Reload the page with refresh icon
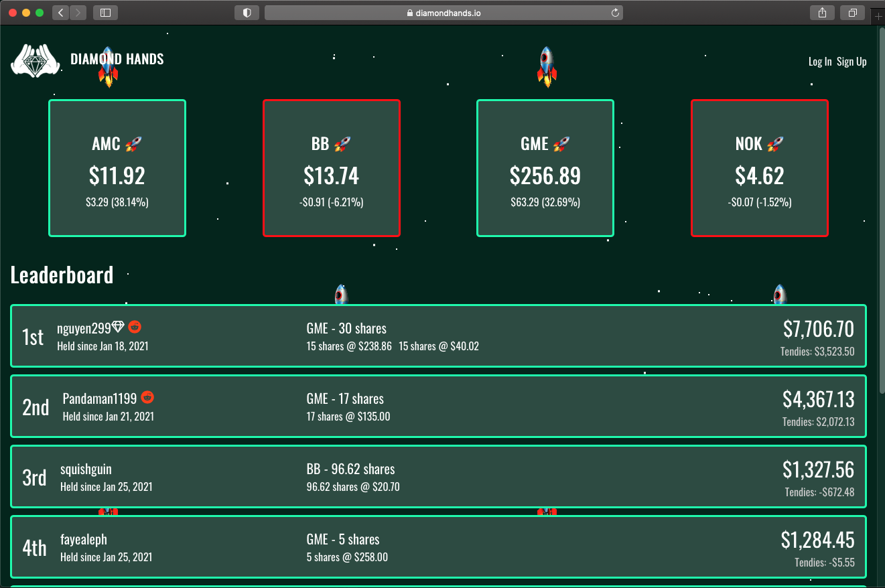 [615, 12]
